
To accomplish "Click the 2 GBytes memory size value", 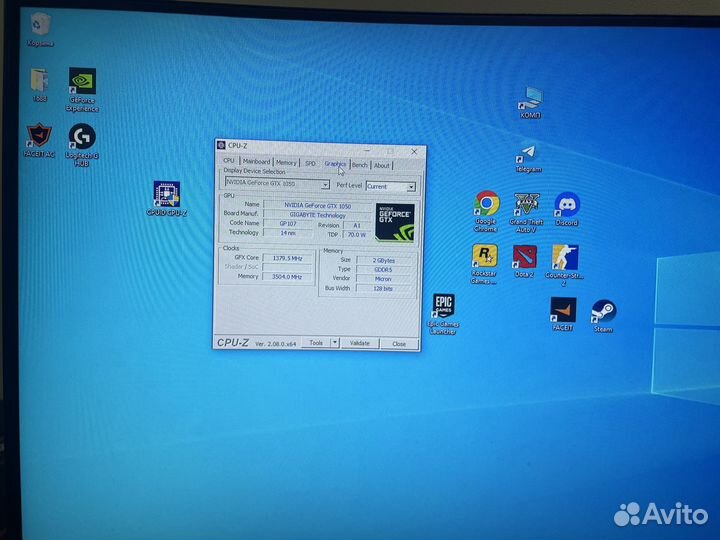I will (383, 260).
